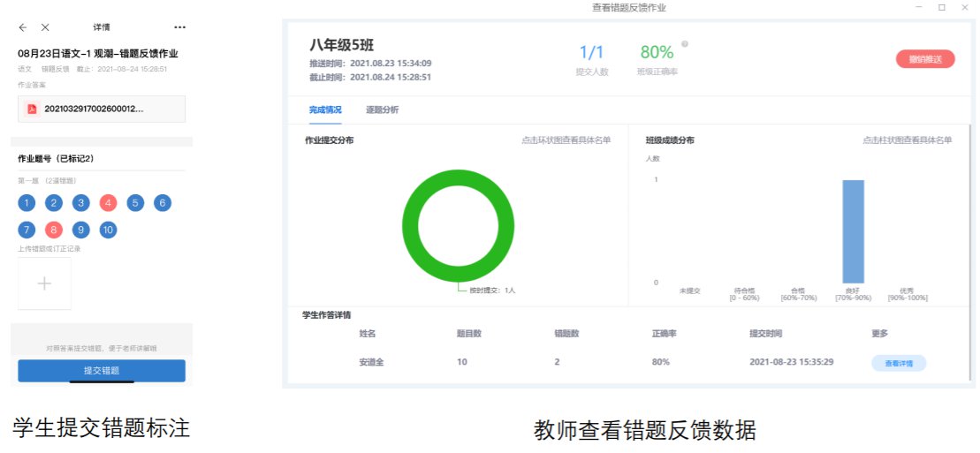The height and width of the screenshot is (453, 980).
Task: Toggle question number 10 as wrong
Action: point(108,230)
